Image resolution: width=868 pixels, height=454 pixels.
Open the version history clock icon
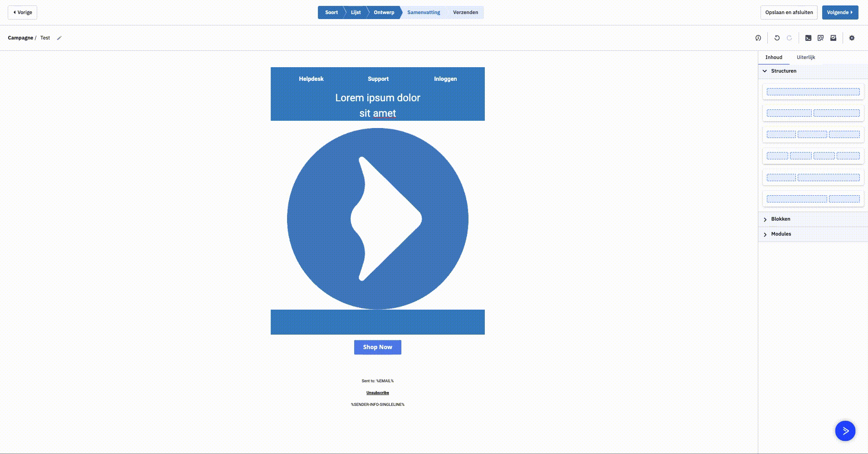758,38
